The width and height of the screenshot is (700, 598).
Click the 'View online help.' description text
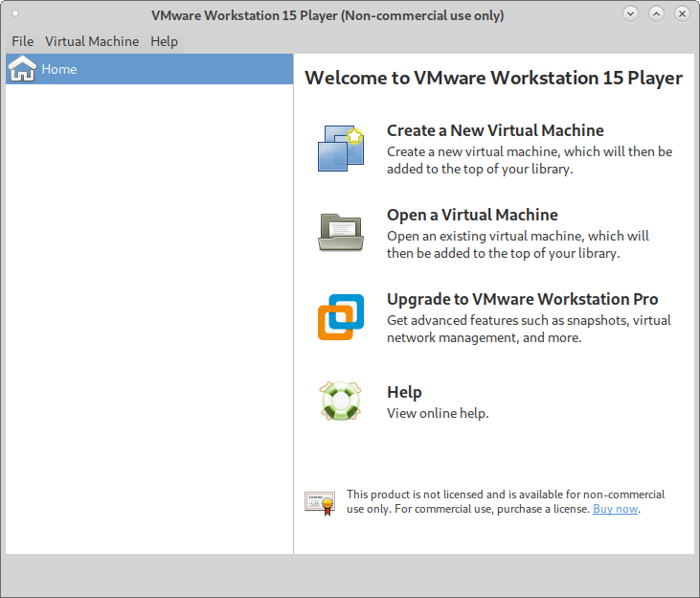pyautogui.click(x=438, y=413)
